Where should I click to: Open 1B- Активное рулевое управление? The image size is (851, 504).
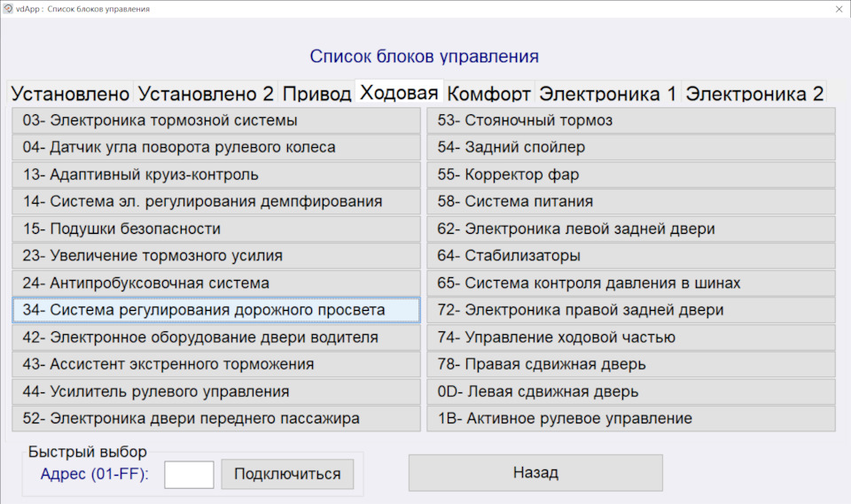630,419
